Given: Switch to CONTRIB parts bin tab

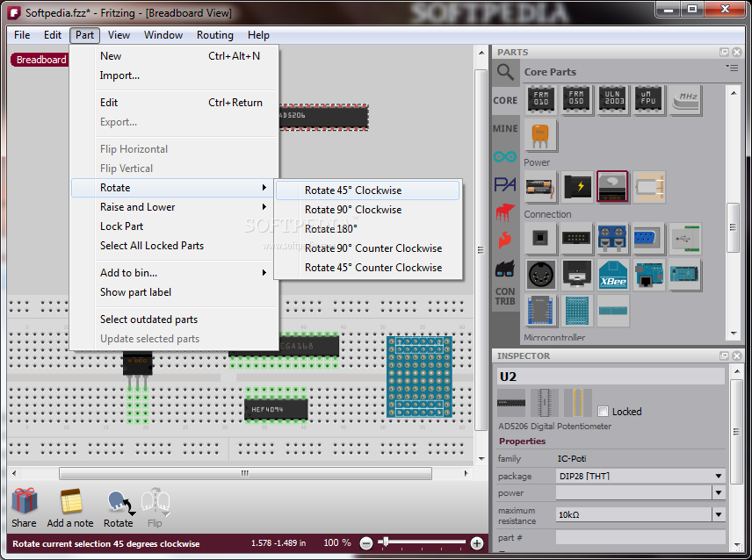Looking at the screenshot, I should [505, 296].
